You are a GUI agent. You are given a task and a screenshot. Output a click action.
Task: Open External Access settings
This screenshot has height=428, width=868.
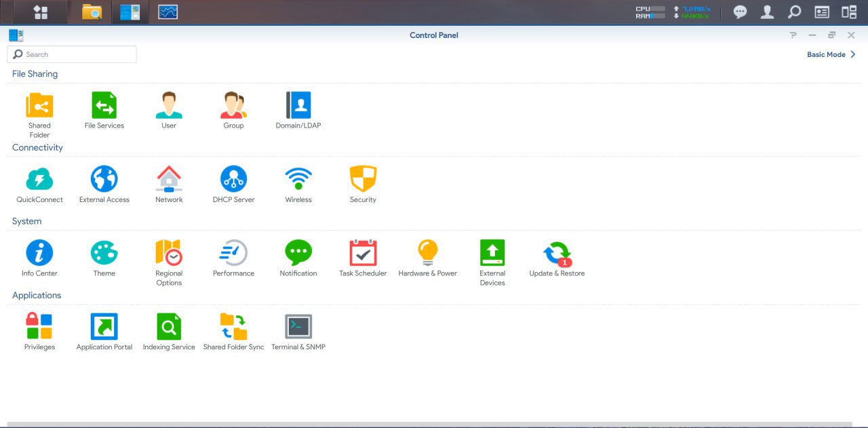[104, 180]
